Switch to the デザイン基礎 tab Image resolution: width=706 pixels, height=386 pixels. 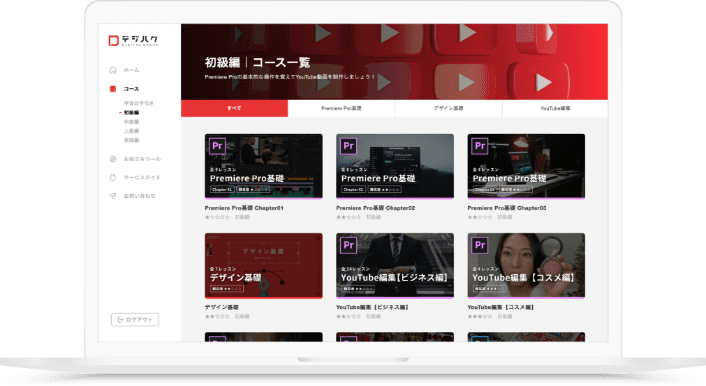pos(448,108)
